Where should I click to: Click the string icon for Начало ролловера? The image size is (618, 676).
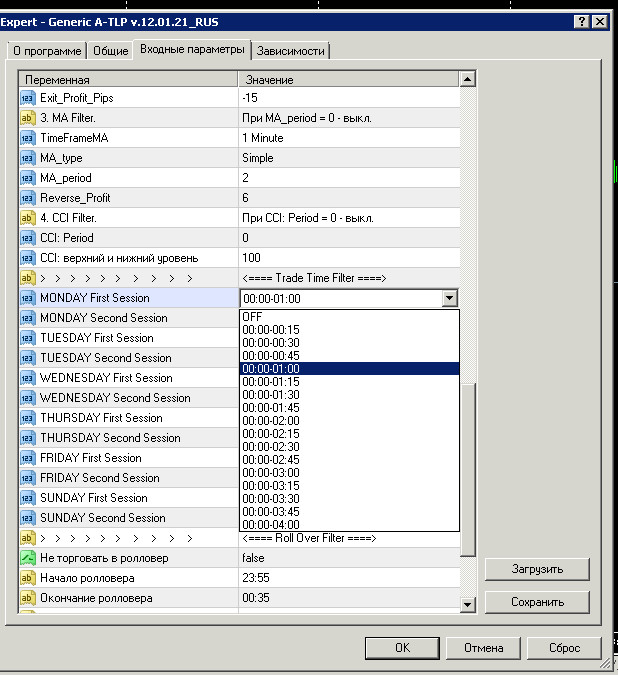27,578
